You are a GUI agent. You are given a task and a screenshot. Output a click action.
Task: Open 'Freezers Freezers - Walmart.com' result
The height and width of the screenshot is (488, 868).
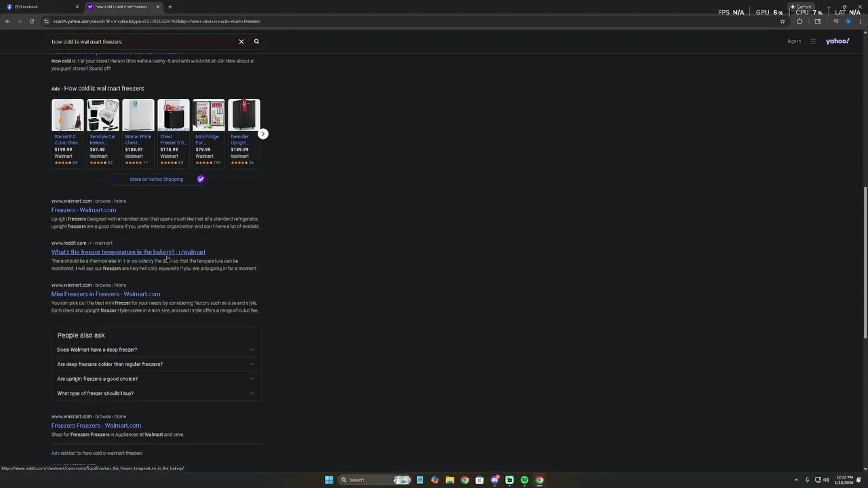(96, 426)
